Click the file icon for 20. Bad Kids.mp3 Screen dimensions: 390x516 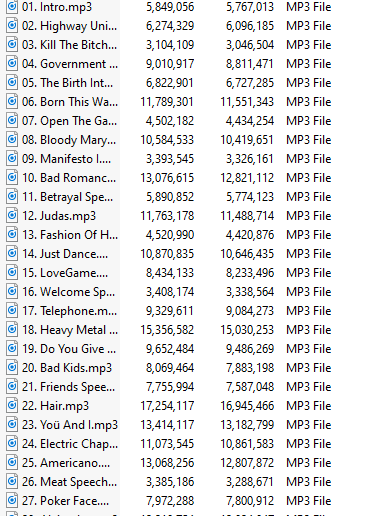click(12, 367)
